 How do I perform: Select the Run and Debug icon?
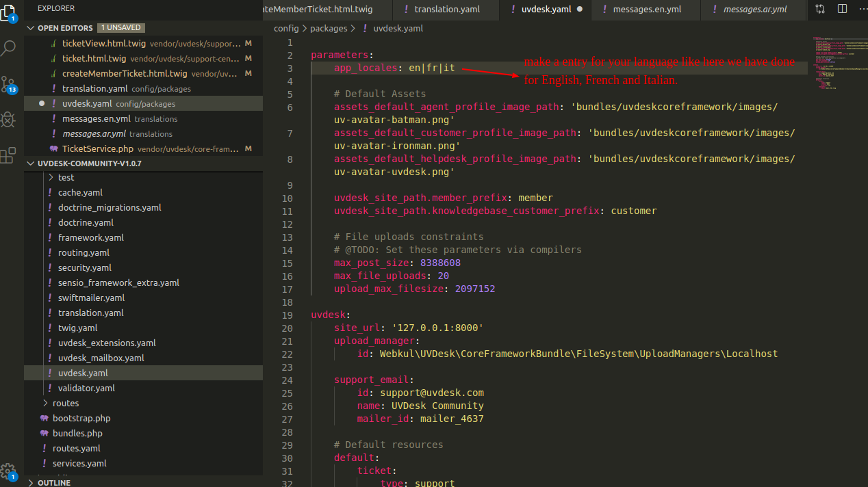(9, 120)
